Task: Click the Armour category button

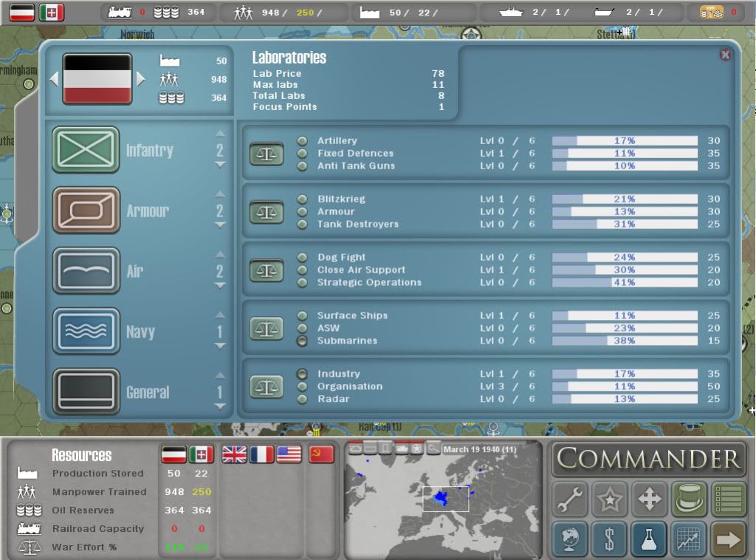Action: (86, 211)
